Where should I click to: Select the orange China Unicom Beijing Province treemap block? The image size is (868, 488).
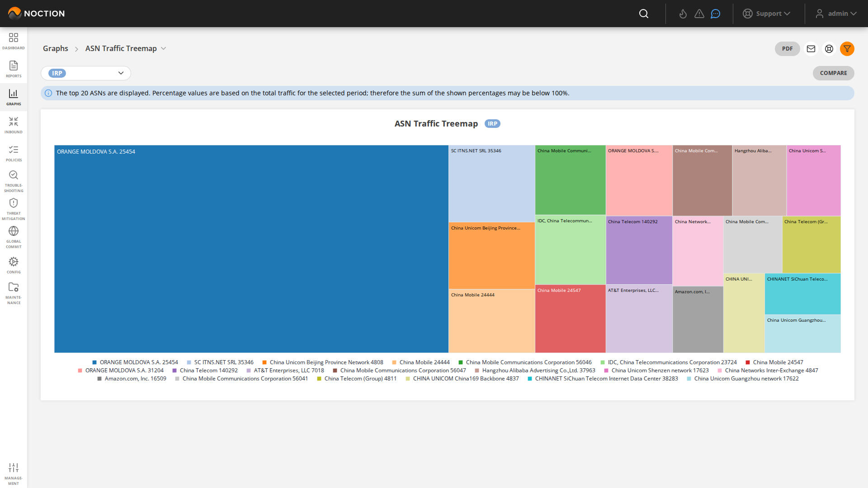coord(492,256)
